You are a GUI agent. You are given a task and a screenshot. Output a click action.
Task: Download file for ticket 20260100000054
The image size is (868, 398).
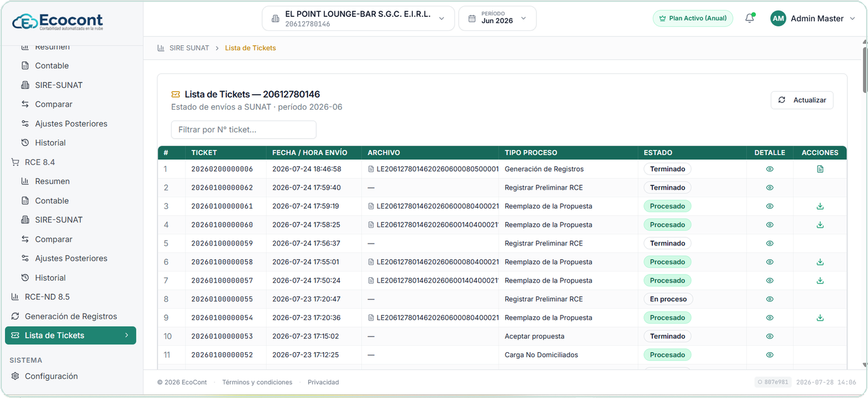tap(820, 317)
